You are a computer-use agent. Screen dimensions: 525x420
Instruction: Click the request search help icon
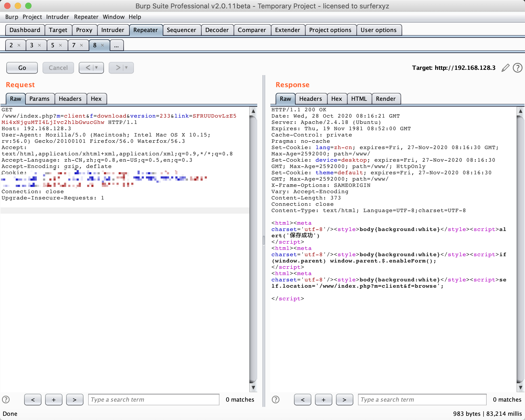point(6,400)
